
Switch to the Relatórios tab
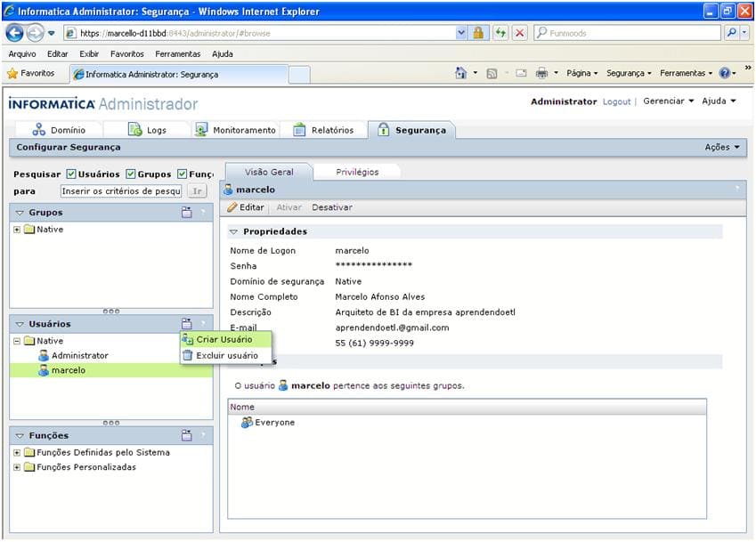point(323,130)
